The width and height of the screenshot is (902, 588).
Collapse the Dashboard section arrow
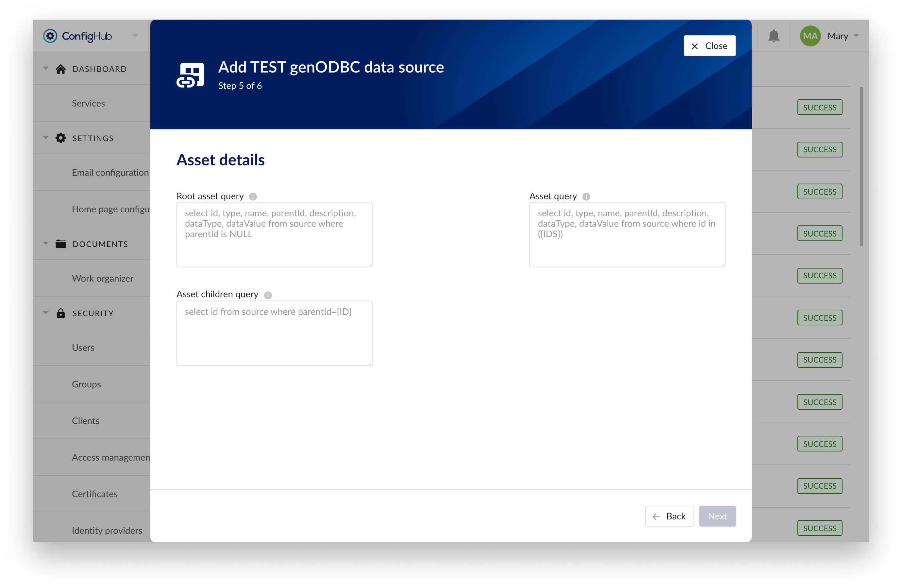(46, 69)
